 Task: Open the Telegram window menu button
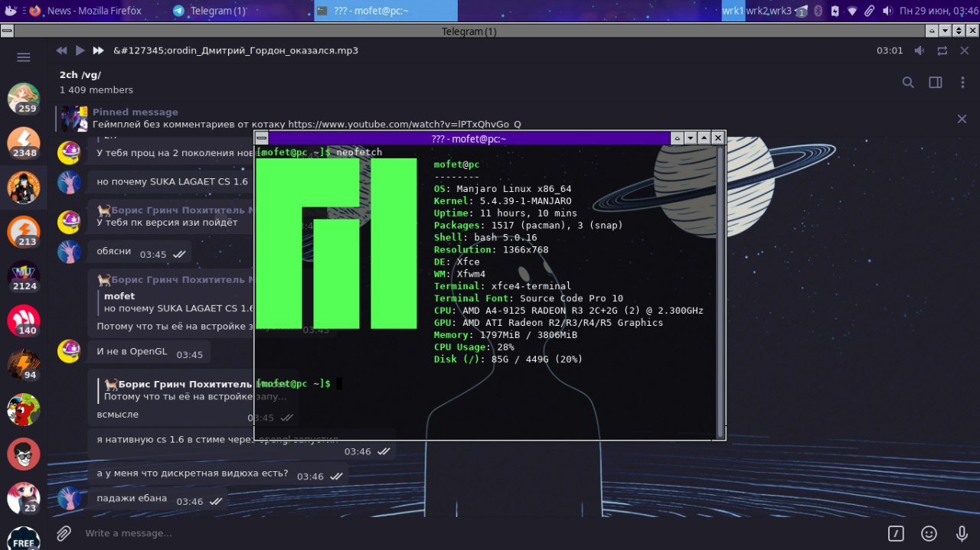[x=6, y=31]
